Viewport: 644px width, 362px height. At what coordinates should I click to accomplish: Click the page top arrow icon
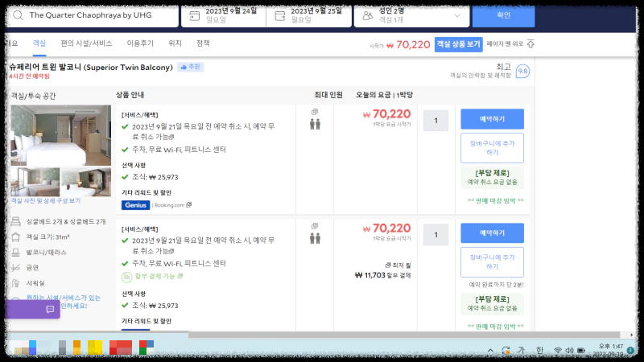[x=530, y=44]
